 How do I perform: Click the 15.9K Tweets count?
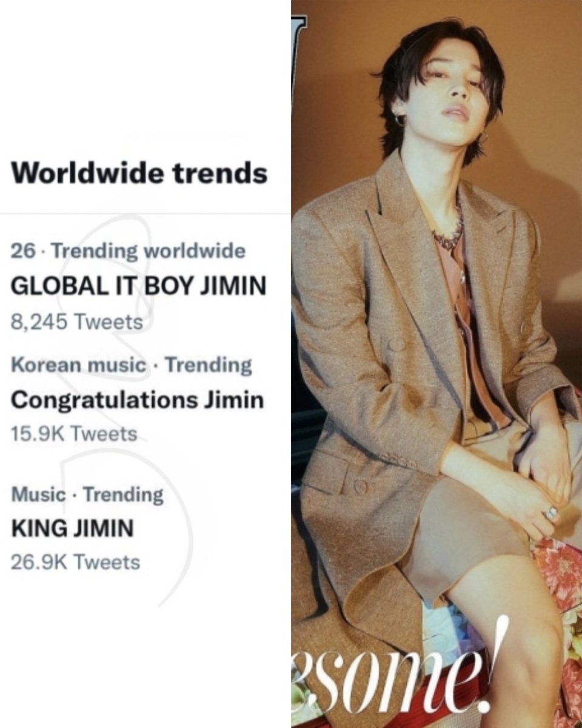tap(74, 434)
